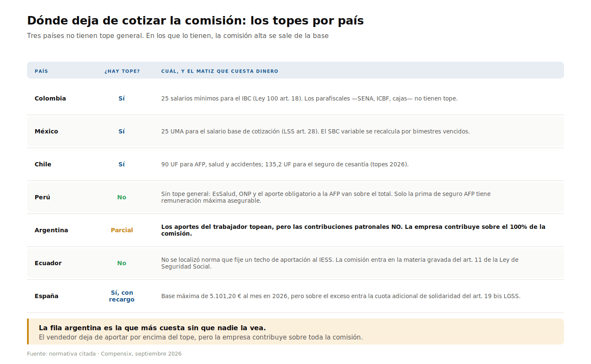Click the bold Argentina contribuciones patronales description
This screenshot has height=364, width=591.
353,230
